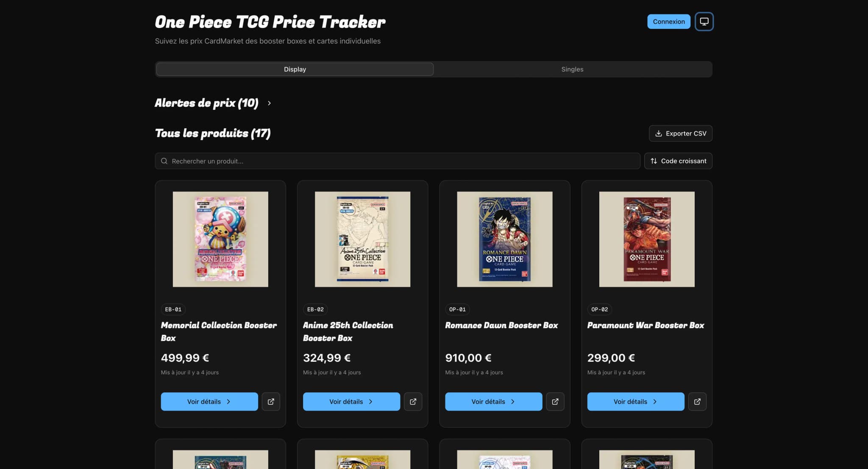View details of Paramount War Booster Box
868x469 pixels.
click(636, 402)
